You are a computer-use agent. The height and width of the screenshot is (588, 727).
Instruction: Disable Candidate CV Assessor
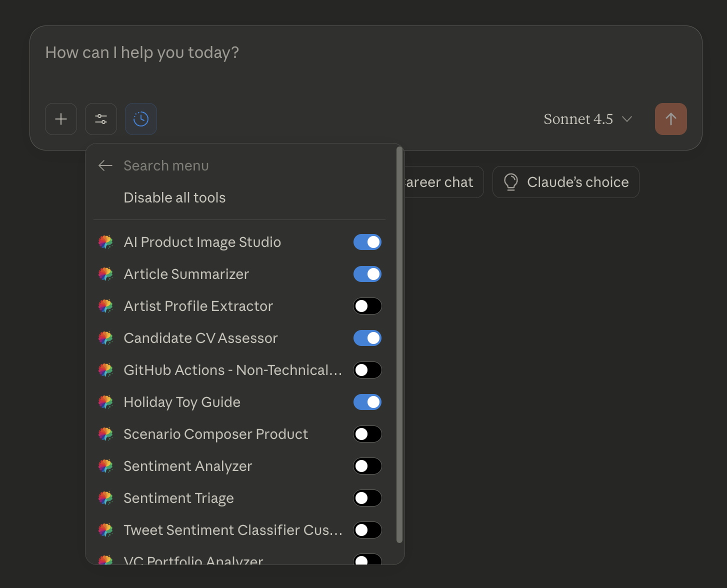pyautogui.click(x=367, y=338)
